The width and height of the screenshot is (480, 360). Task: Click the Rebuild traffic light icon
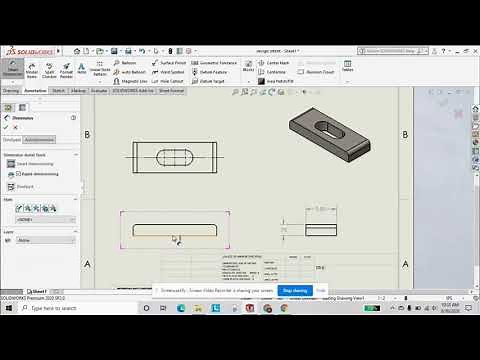pyautogui.click(x=170, y=51)
